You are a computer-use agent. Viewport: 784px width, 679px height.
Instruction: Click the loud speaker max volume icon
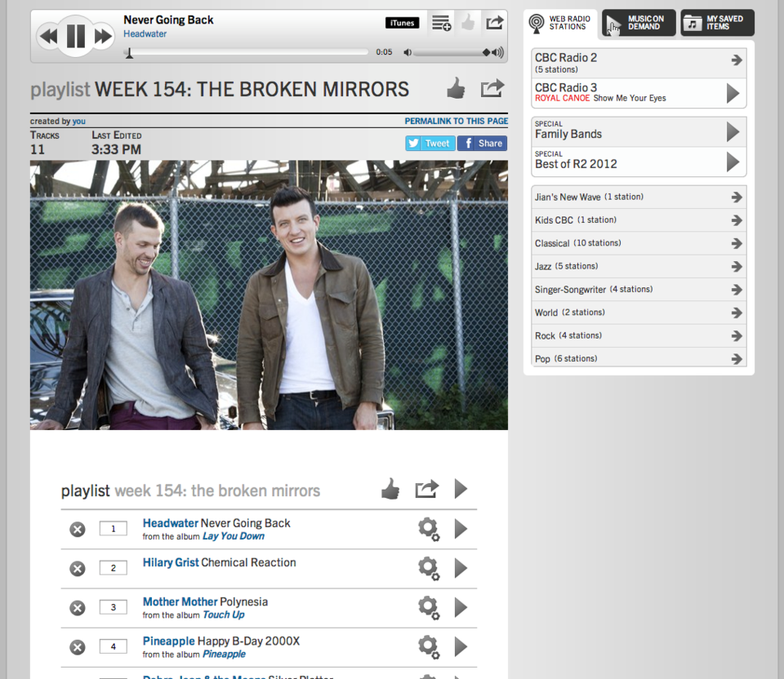[x=497, y=52]
